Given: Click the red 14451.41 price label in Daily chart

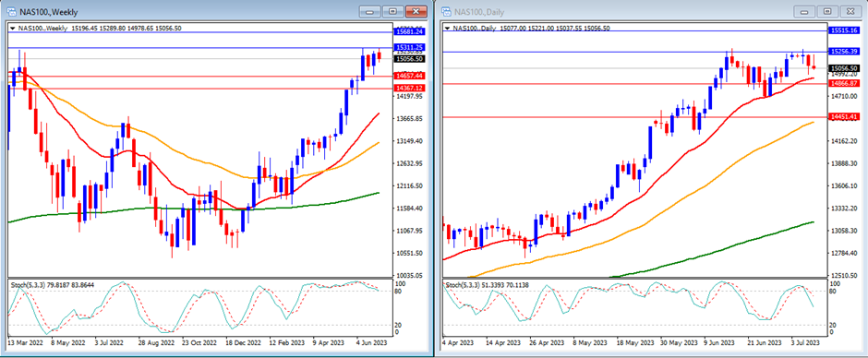Looking at the screenshot, I should tap(844, 117).
